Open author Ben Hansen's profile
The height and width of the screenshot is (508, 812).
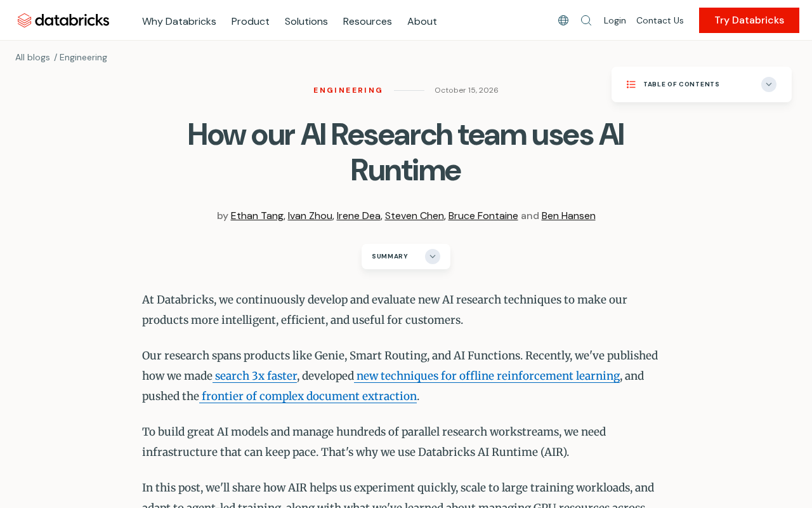[568, 216]
